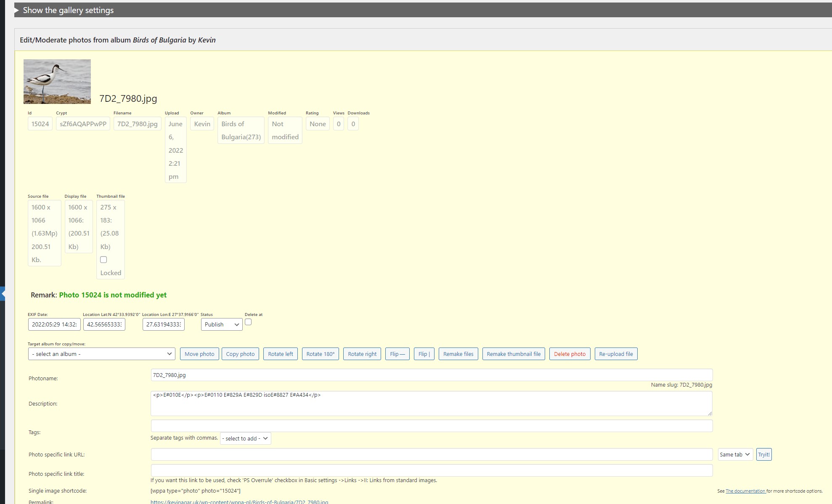Click the Tryit! button
Viewport: 832px width, 504px height.
click(764, 454)
